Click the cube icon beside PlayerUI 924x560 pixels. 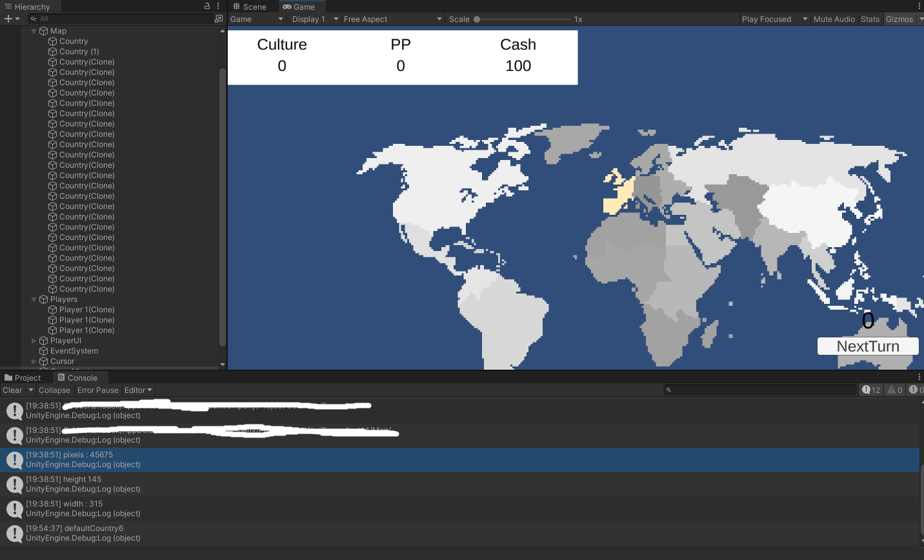(x=44, y=341)
